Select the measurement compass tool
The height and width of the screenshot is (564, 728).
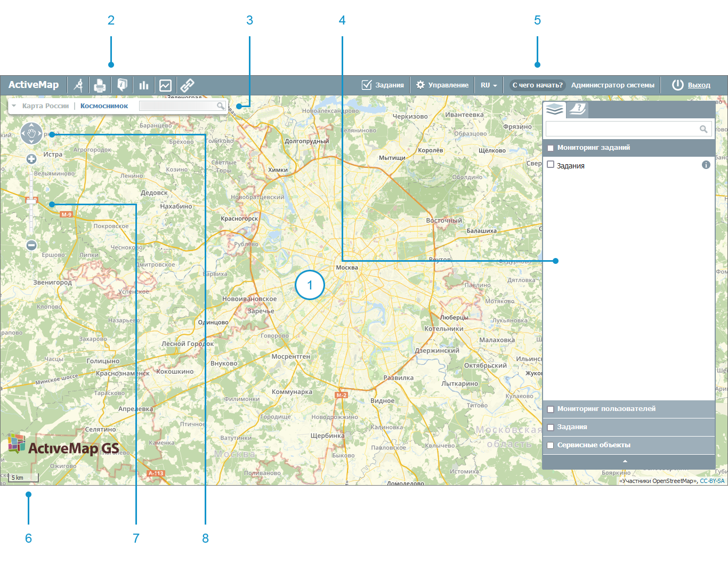click(78, 85)
